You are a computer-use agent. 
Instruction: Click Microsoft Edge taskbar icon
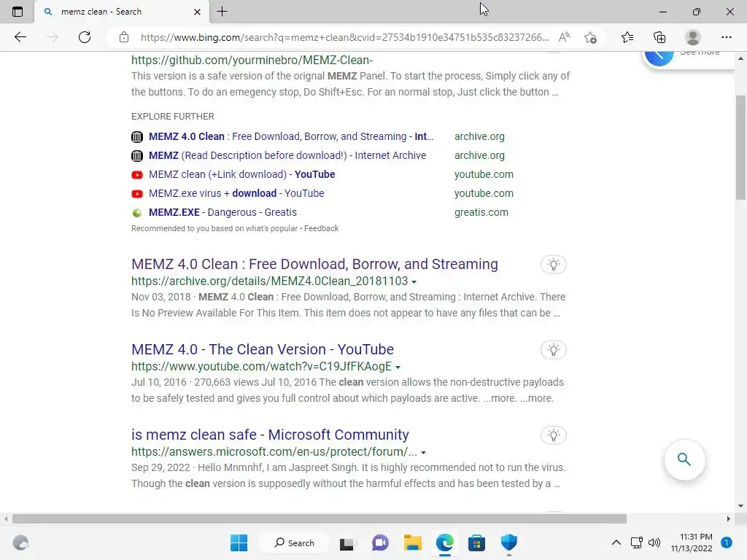[x=444, y=542]
